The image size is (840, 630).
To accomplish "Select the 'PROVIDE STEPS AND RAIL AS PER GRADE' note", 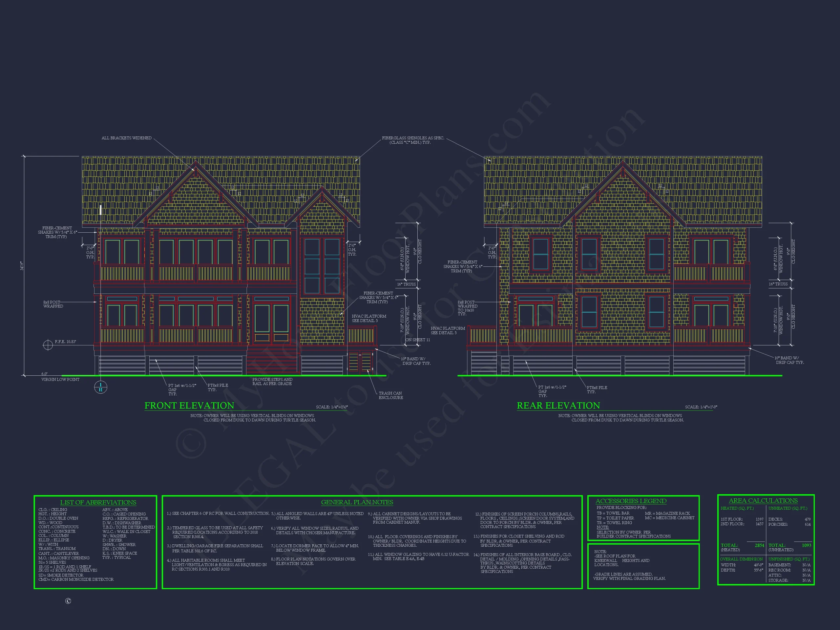I will pyautogui.click(x=272, y=381).
